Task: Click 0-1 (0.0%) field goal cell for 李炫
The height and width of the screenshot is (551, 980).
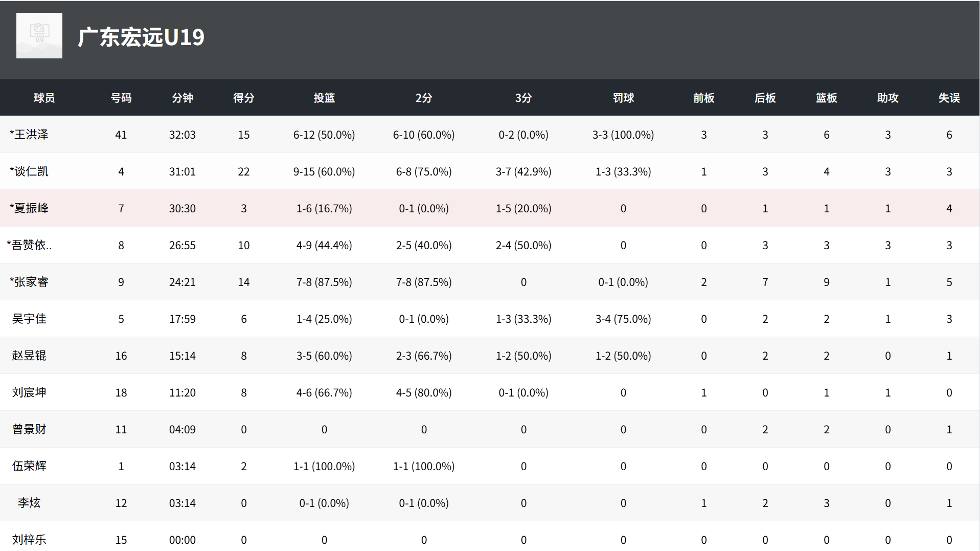Action: point(324,503)
